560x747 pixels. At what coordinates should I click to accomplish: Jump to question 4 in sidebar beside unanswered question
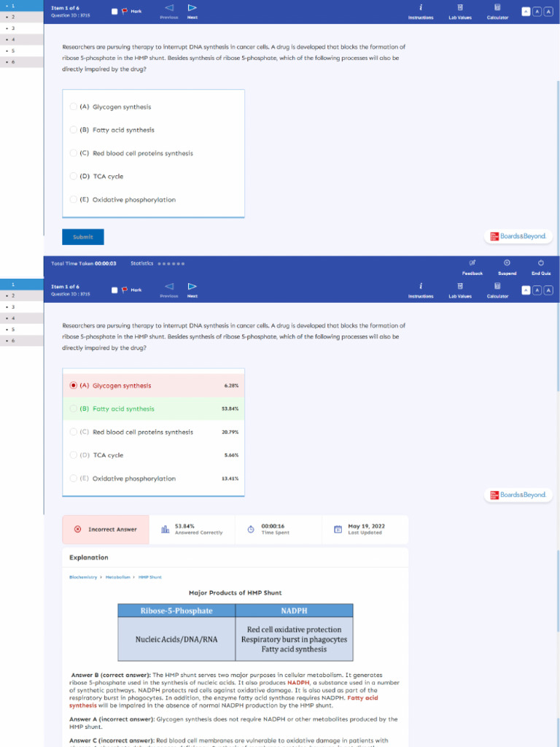coord(22,39)
